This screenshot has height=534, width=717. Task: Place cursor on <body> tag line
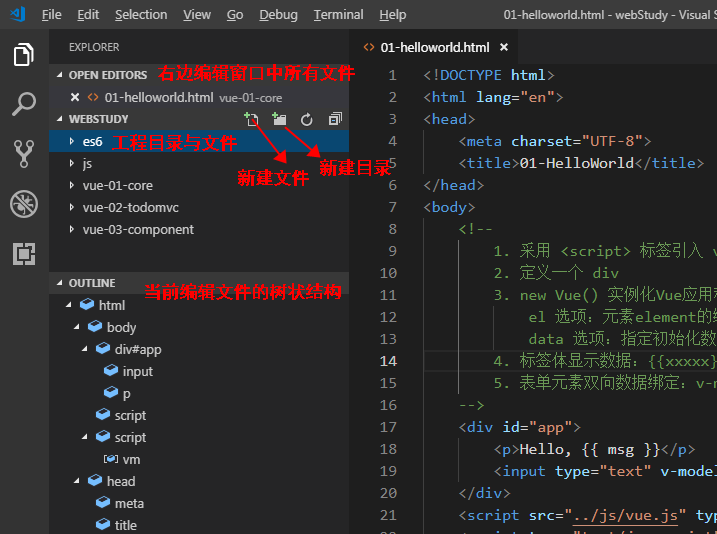click(x=449, y=208)
